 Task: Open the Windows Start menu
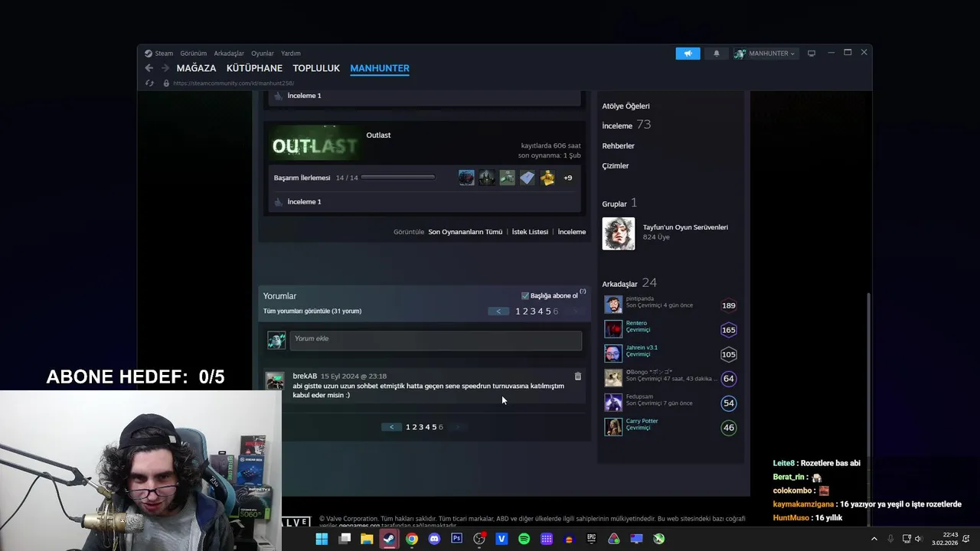point(322,539)
